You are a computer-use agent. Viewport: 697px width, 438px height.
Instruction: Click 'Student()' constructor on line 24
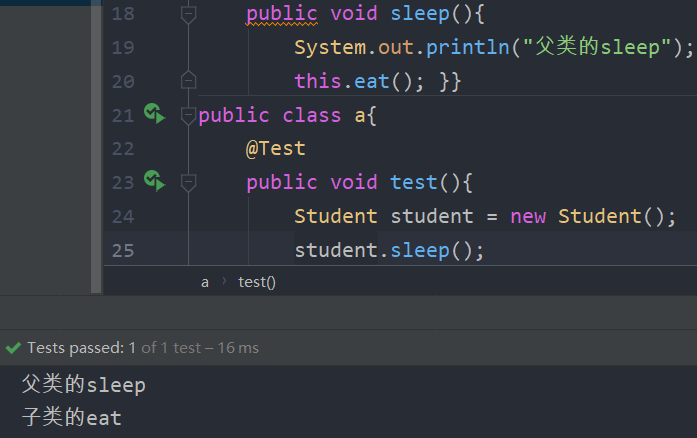pos(611,217)
